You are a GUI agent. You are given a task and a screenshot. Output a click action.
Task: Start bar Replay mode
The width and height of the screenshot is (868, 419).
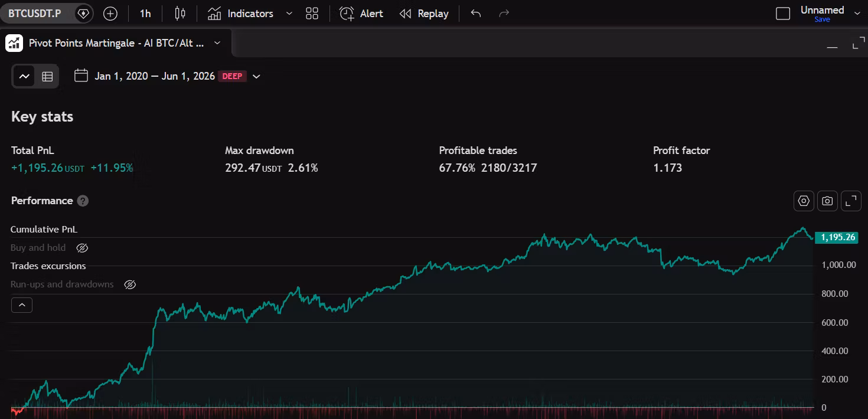pyautogui.click(x=424, y=13)
